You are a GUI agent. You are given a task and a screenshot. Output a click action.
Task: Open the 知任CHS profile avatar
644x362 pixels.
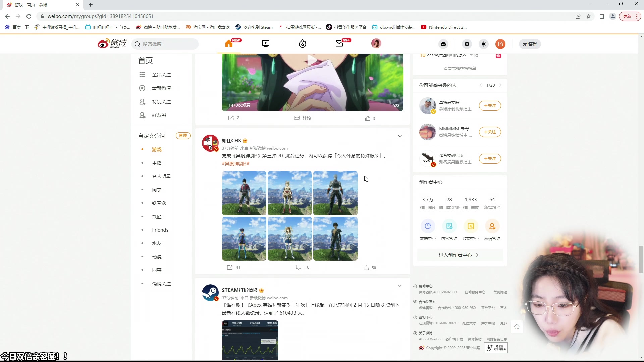click(210, 143)
